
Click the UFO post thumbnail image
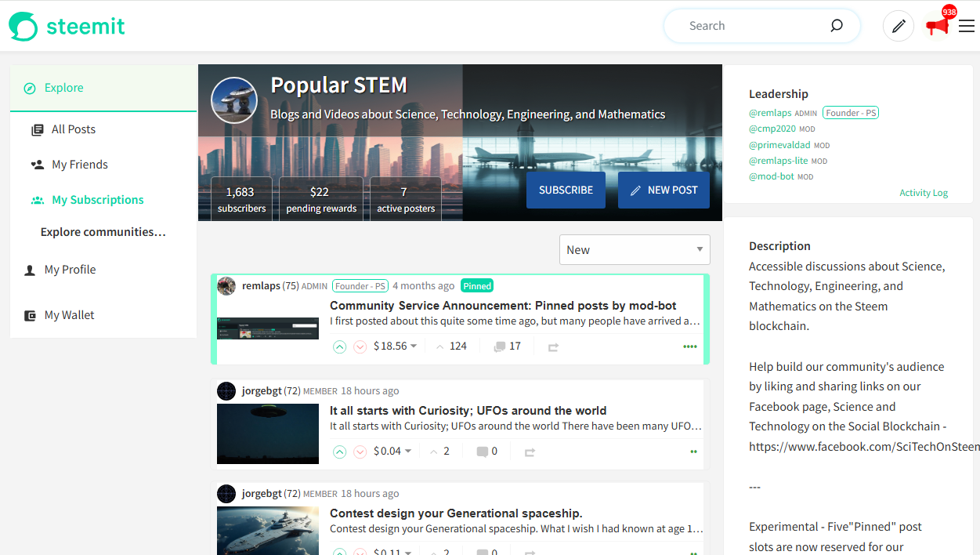(268, 433)
